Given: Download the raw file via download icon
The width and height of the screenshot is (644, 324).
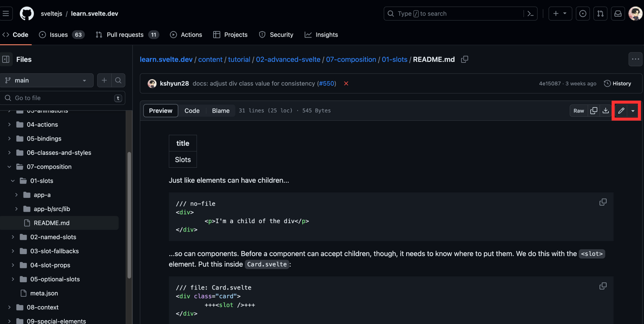Looking at the screenshot, I should coord(606,110).
